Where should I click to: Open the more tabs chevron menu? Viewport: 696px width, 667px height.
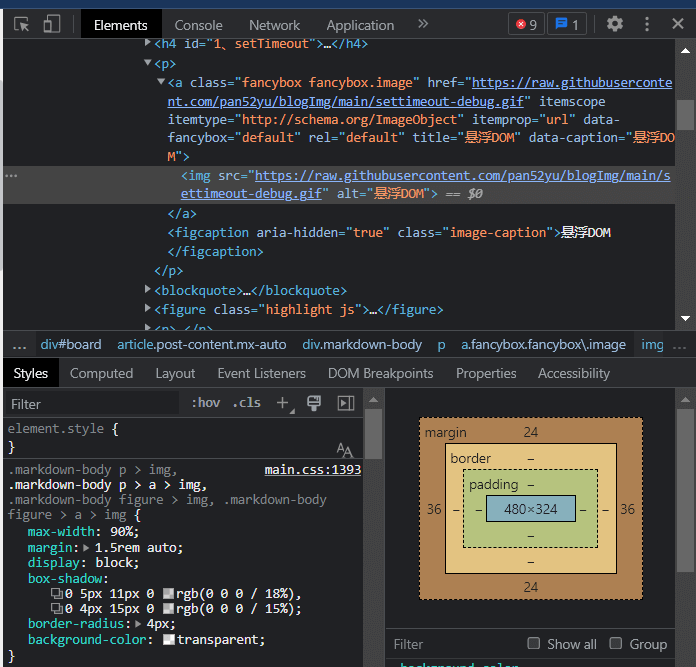(423, 24)
